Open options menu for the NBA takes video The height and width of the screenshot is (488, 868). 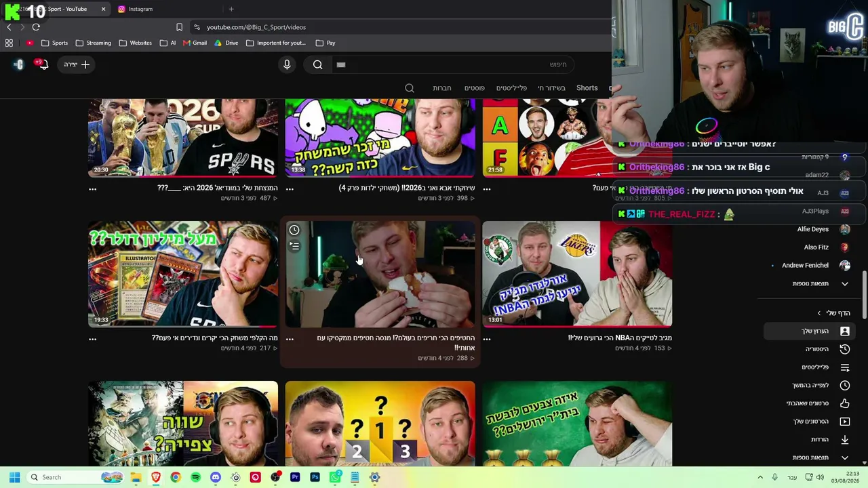tap(487, 338)
